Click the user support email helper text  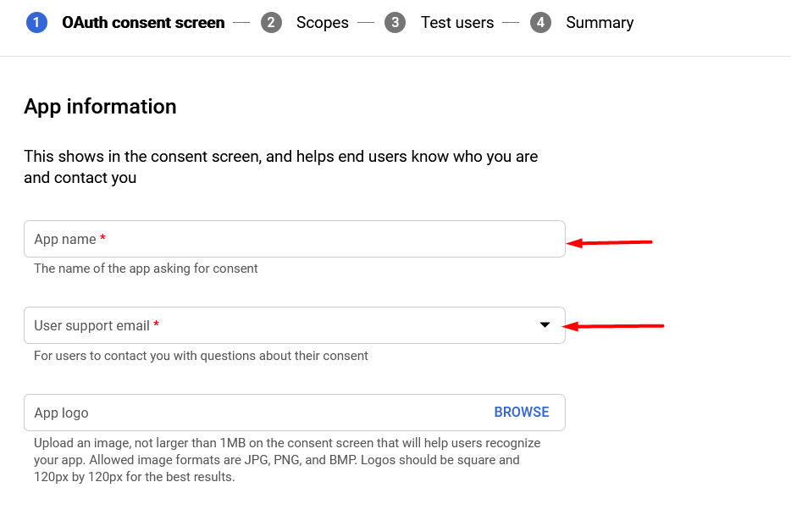201,356
